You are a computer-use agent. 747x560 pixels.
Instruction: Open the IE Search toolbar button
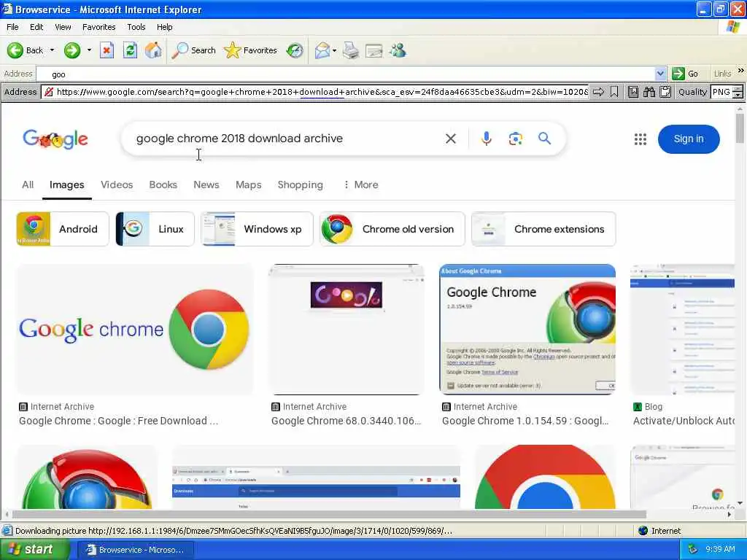[193, 50]
